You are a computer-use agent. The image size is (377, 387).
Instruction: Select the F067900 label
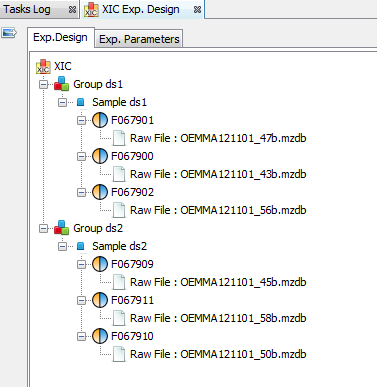coord(132,156)
